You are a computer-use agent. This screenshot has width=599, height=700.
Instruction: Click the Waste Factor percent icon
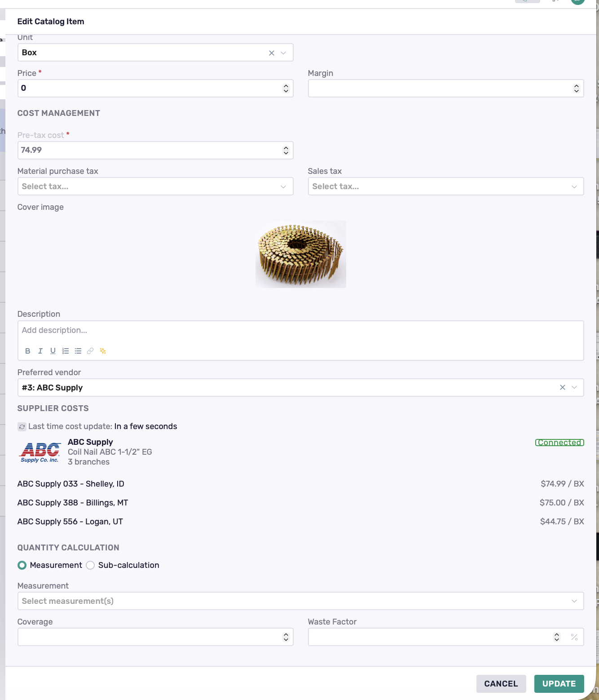tap(574, 637)
